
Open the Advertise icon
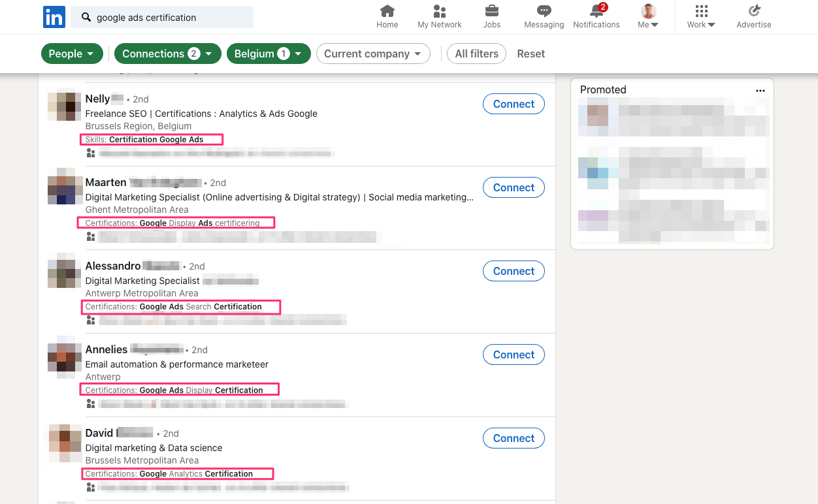[754, 11]
